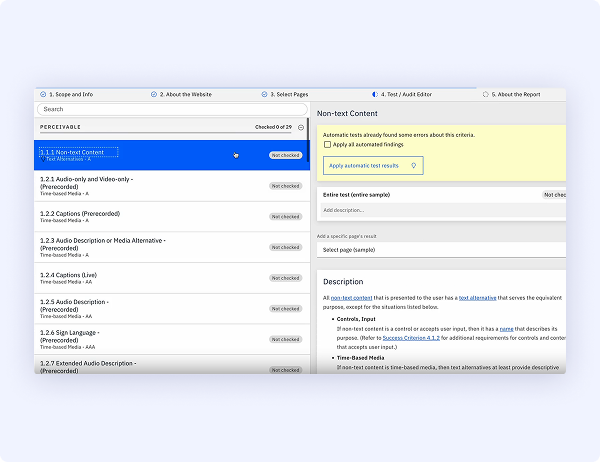
Task: Open the Entire test status dropdown
Action: 553,195
